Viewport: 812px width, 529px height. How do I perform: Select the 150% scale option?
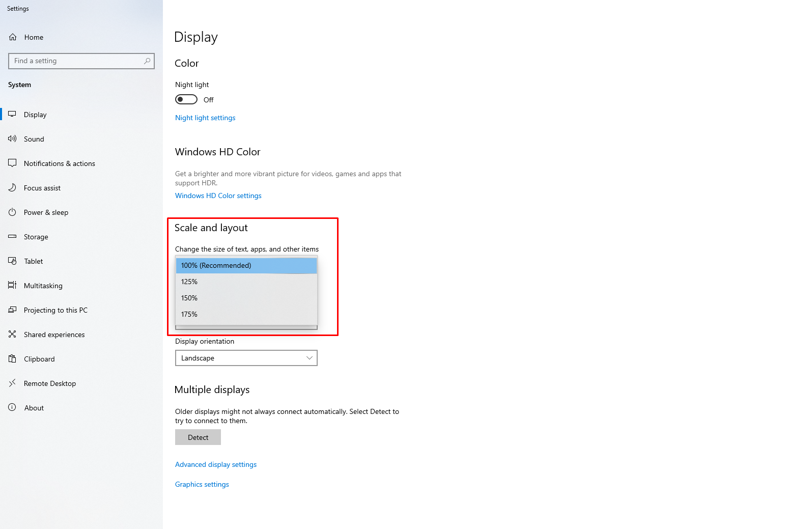pyautogui.click(x=246, y=298)
